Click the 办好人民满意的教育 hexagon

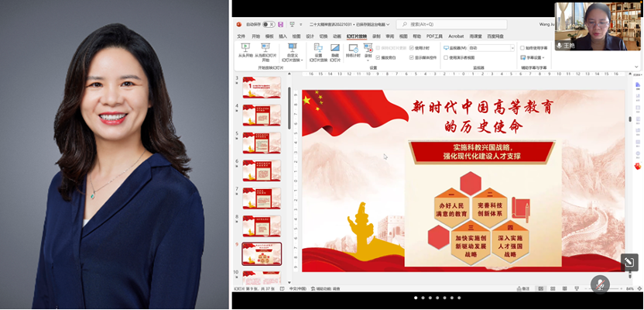(x=452, y=208)
